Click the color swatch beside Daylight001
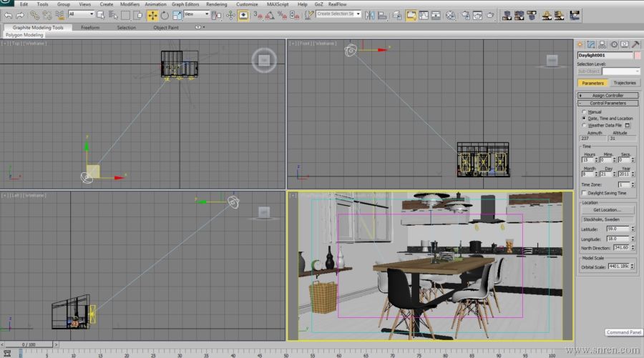Viewport: 644px width, 358px height. click(x=637, y=55)
